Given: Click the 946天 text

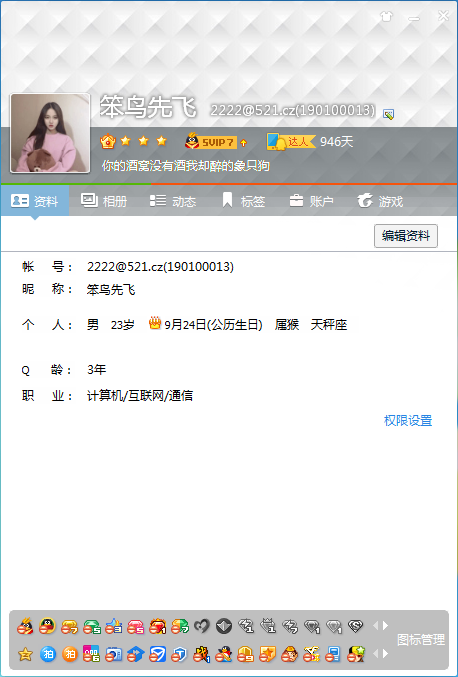Looking at the screenshot, I should click(336, 141).
